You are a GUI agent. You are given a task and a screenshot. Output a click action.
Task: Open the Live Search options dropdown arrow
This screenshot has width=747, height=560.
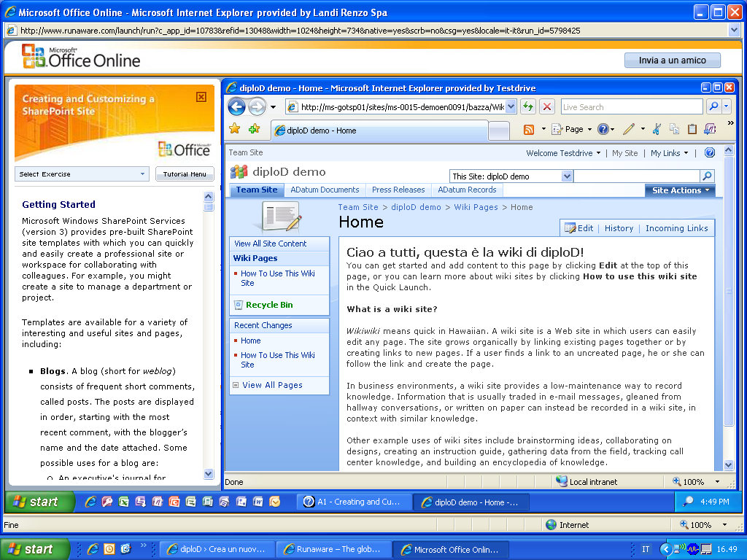click(726, 106)
